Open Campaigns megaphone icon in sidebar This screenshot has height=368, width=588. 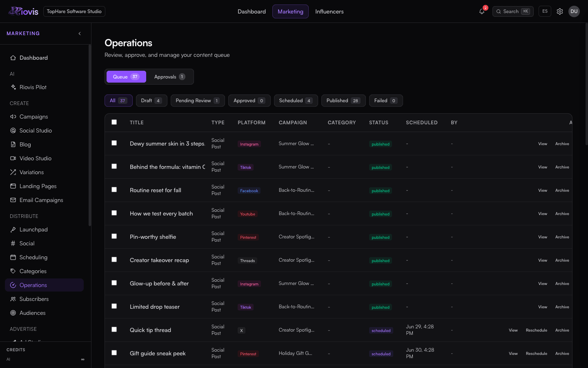point(13,117)
